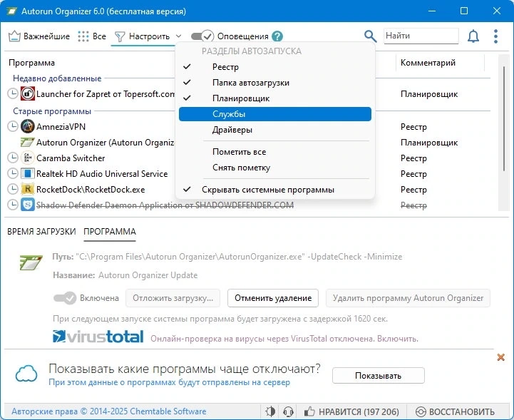Switch to the ПРОГРАММА tab

[110, 232]
